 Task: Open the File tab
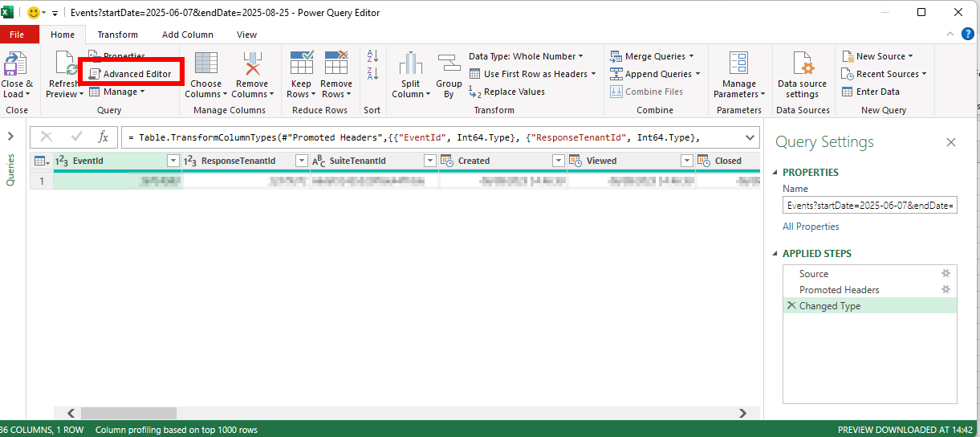(x=18, y=35)
